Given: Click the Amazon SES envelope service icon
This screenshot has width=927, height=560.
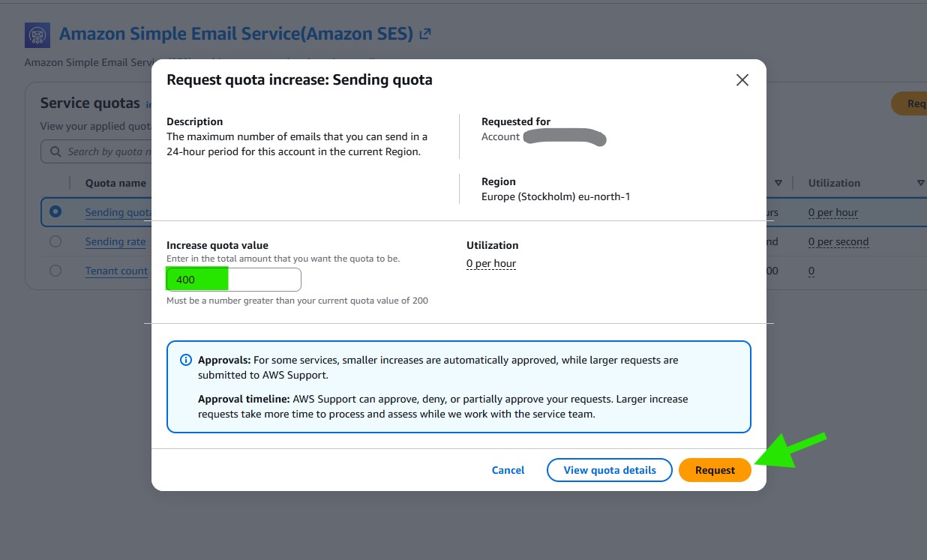Looking at the screenshot, I should [37, 34].
